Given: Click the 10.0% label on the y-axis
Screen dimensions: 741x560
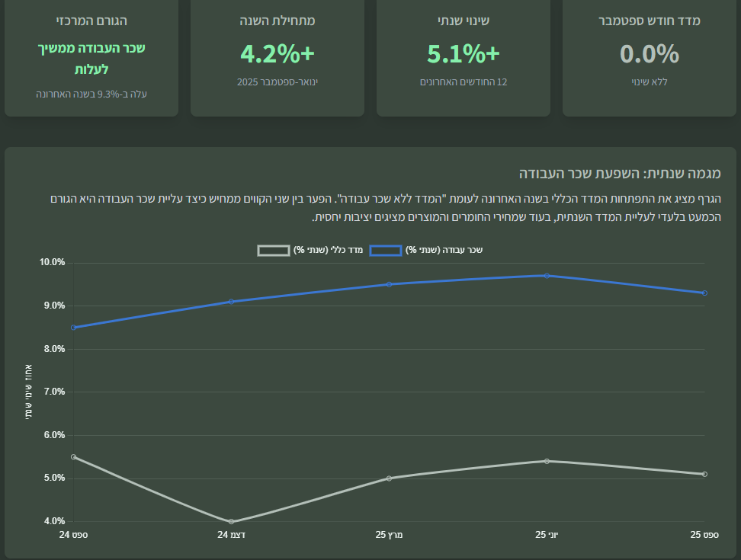Looking at the screenshot, I should click(53, 263).
